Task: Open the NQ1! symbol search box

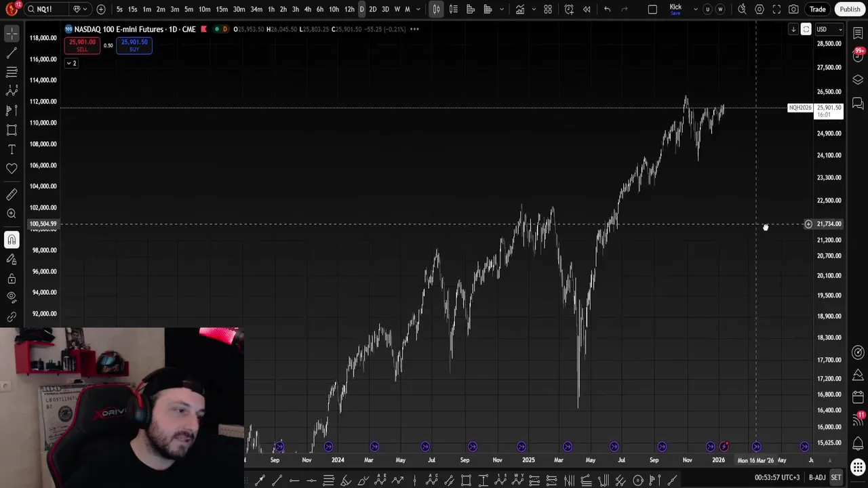Action: point(47,9)
